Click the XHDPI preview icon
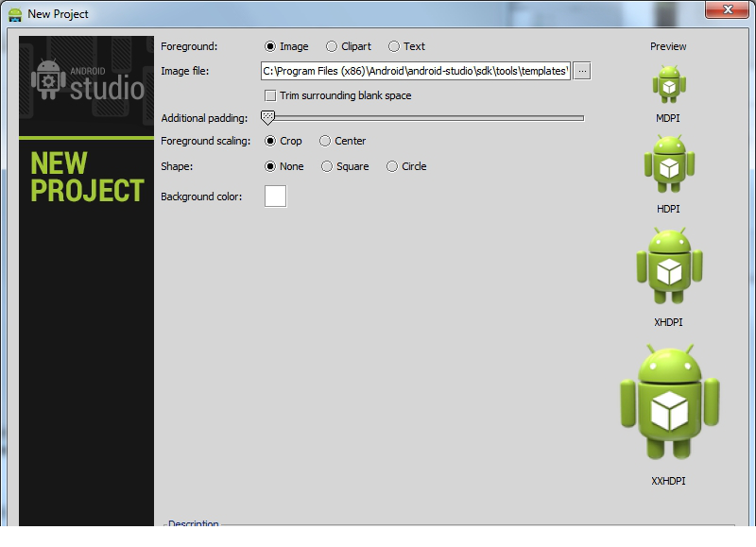This screenshot has width=756, height=547. click(669, 266)
